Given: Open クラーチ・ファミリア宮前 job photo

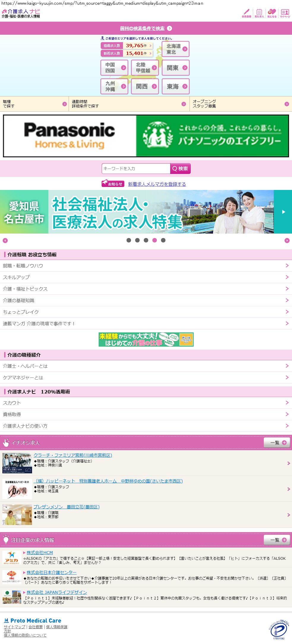Looking at the screenshot, I should [17, 463].
